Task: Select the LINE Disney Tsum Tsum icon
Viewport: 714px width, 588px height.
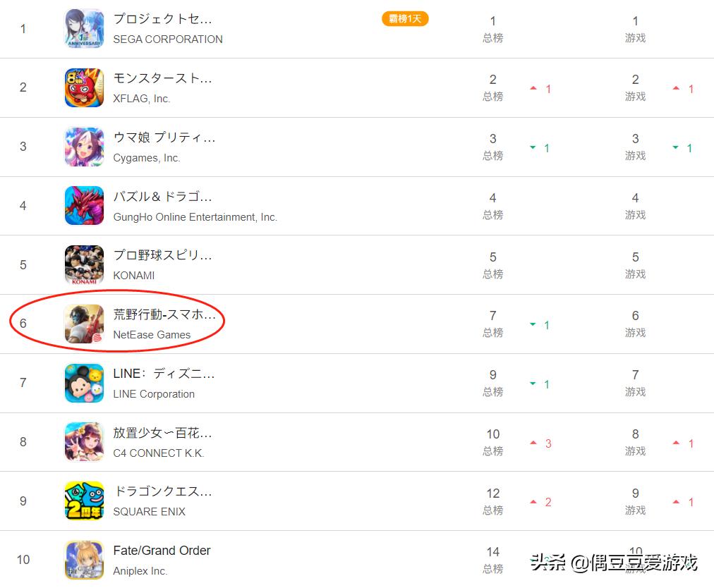Action: click(x=84, y=383)
